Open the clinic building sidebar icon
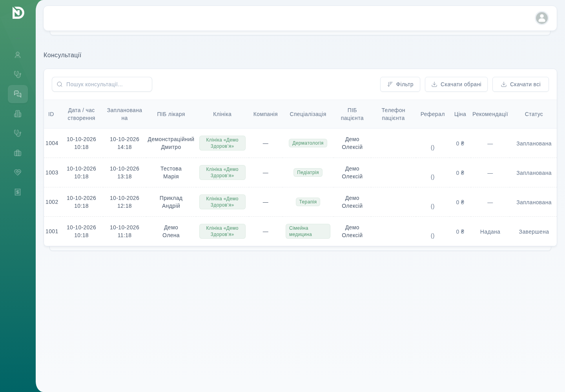The image size is (565, 392). (18, 114)
